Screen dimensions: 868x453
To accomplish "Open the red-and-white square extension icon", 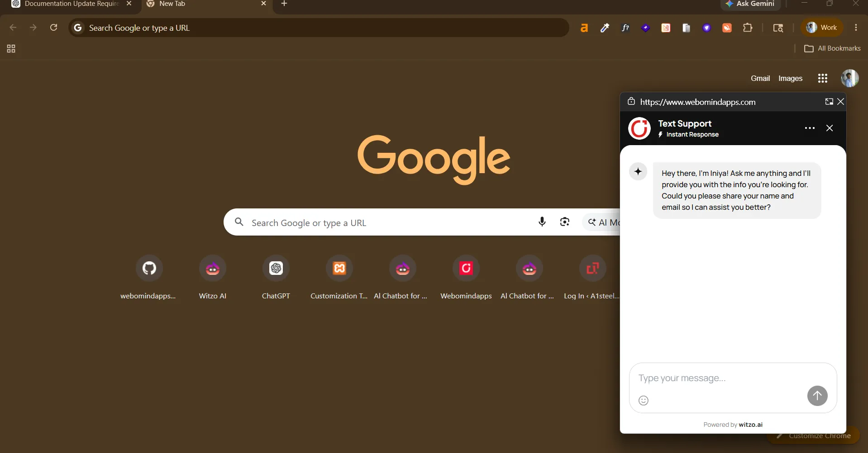I will click(x=666, y=28).
